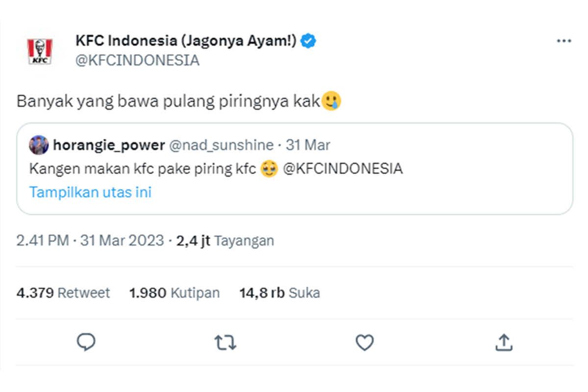Open the '4.379 Retweet' list

tap(63, 293)
